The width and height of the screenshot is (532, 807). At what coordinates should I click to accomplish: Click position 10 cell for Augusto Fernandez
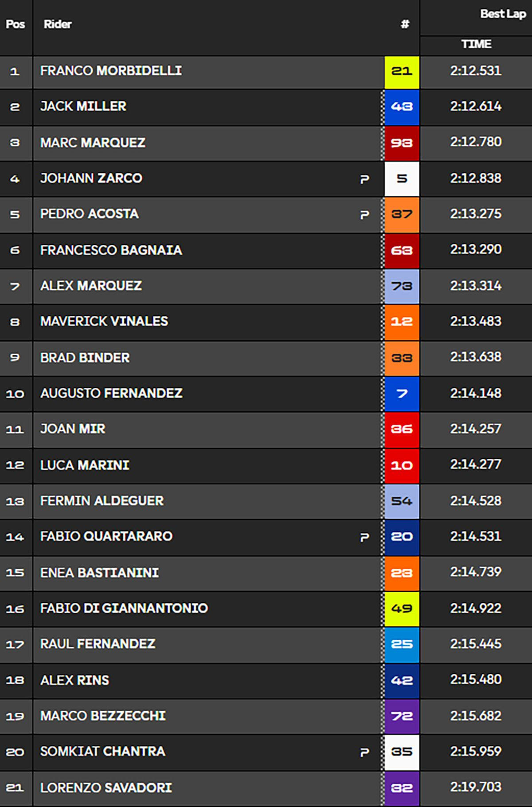coord(16,394)
